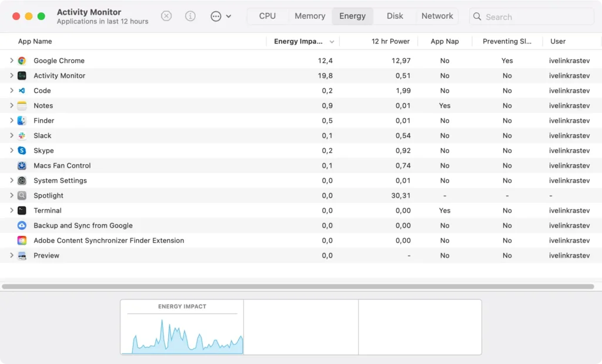This screenshot has height=364, width=602.
Task: Click the Activity Monitor row icon
Action: click(x=22, y=76)
